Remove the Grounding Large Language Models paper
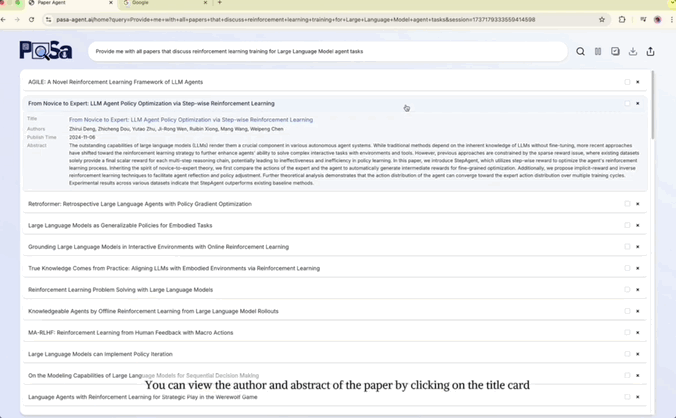This screenshot has width=676, height=418. coord(638,247)
